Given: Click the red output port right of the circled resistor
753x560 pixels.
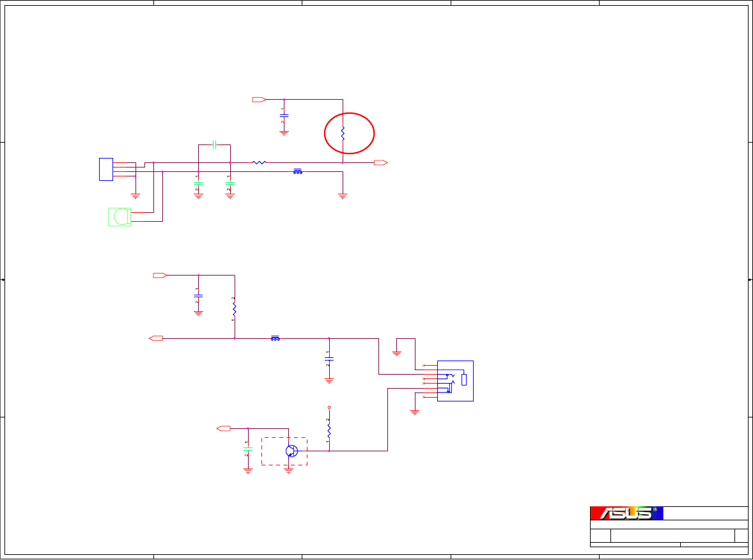Looking at the screenshot, I should pos(381,163).
